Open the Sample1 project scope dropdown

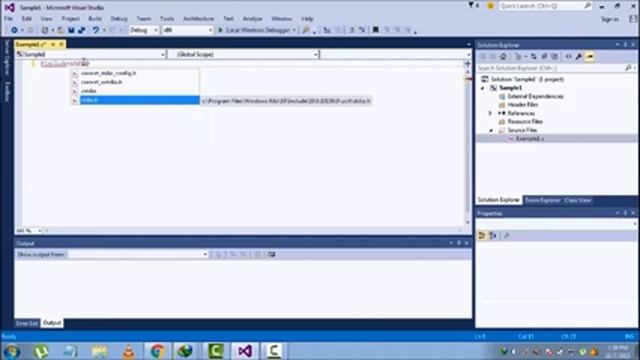coord(91,54)
